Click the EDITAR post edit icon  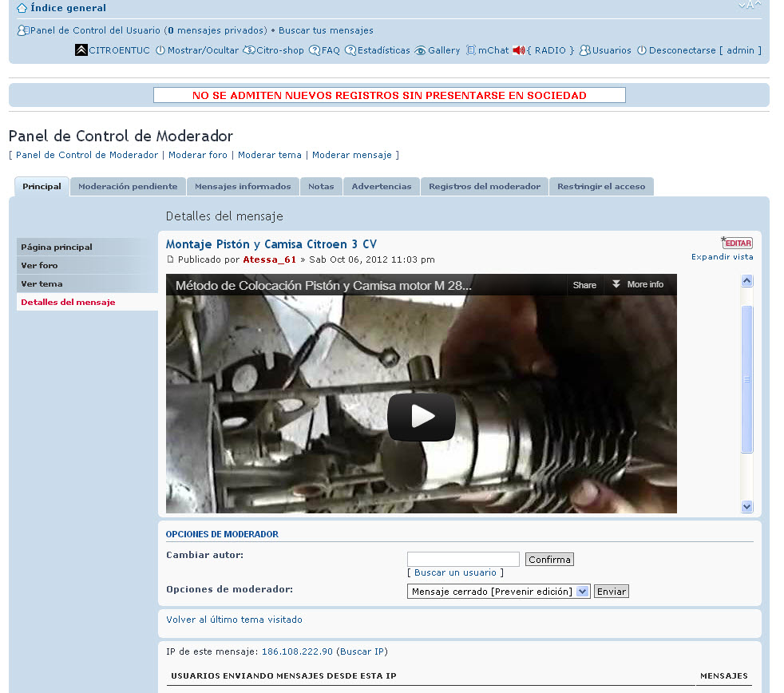tap(737, 243)
